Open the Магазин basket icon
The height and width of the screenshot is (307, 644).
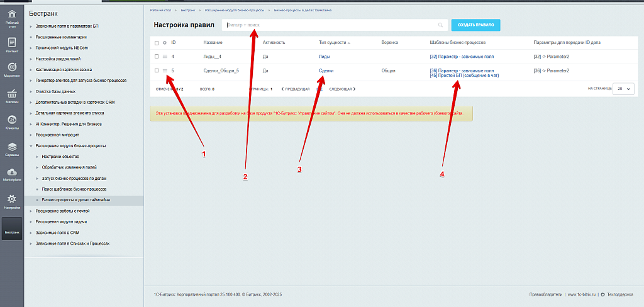tap(11, 96)
